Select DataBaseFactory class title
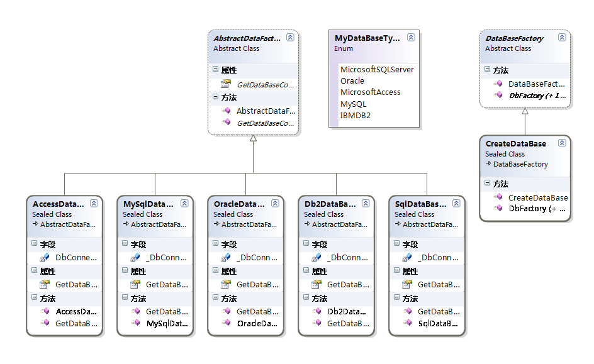Image resolution: width=594 pixels, height=364 pixels. (515, 38)
